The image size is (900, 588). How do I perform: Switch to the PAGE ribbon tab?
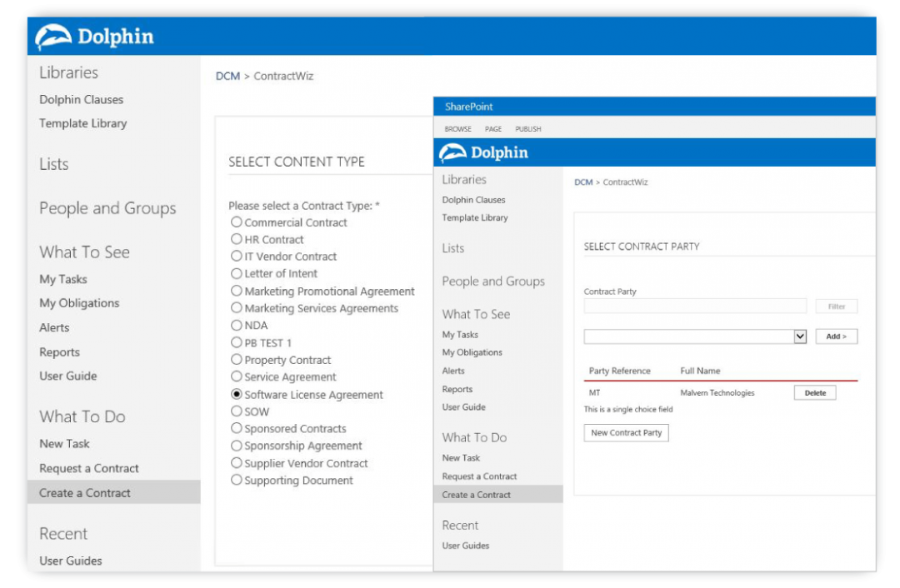[x=493, y=128]
